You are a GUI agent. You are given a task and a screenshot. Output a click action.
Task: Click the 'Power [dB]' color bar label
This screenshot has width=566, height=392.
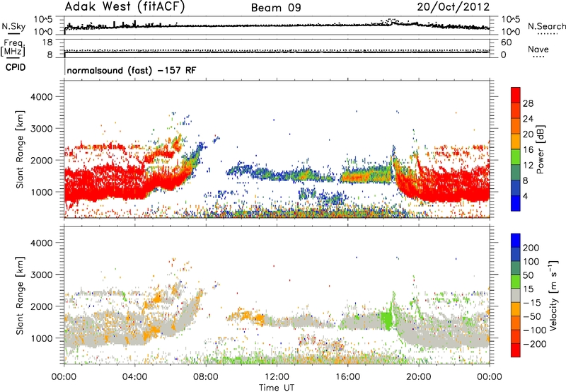540,149
